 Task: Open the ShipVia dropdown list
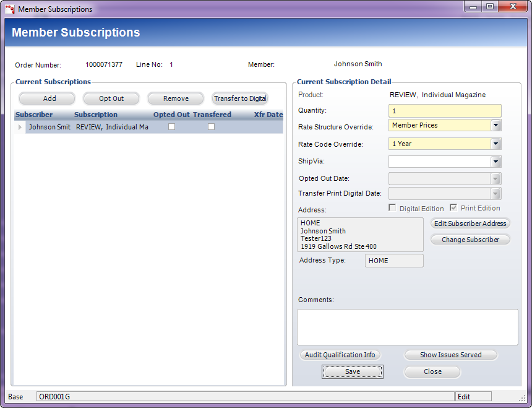click(496, 162)
